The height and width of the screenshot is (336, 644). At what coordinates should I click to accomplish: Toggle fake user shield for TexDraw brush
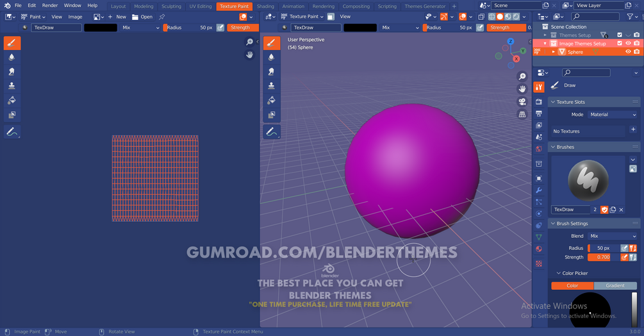604,210
